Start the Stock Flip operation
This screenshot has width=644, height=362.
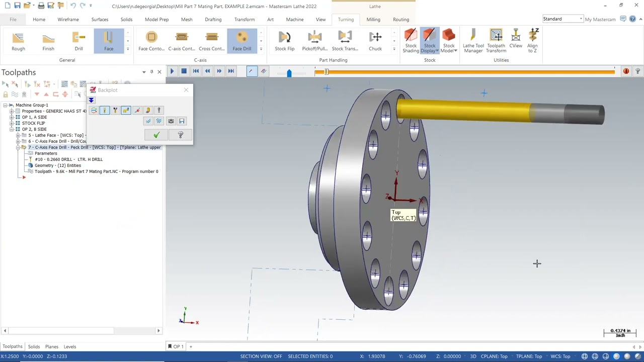pos(285,41)
